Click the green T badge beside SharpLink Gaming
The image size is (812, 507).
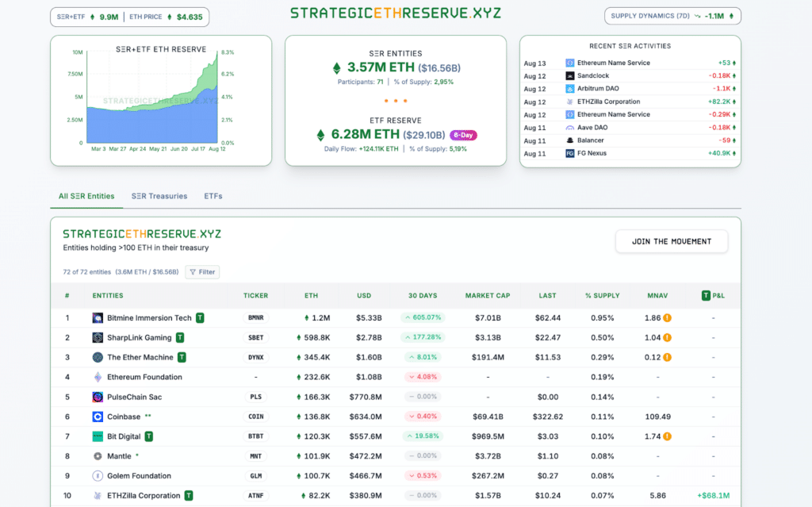coord(180,337)
